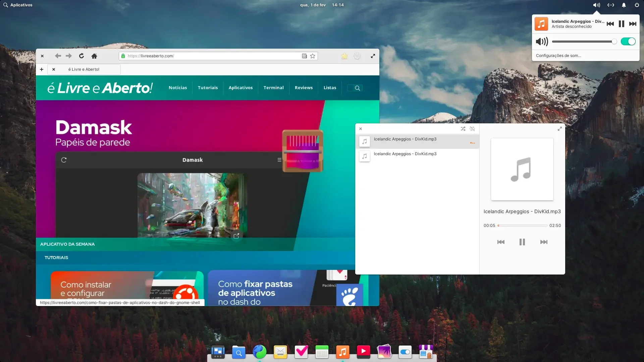Bookmark page with star outline icon
644x362 pixels.
(x=313, y=56)
